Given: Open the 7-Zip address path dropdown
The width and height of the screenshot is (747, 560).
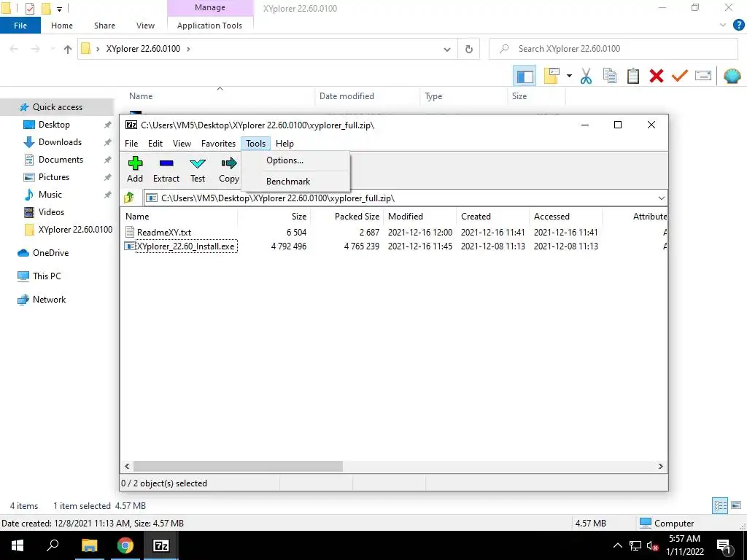Looking at the screenshot, I should [x=661, y=198].
